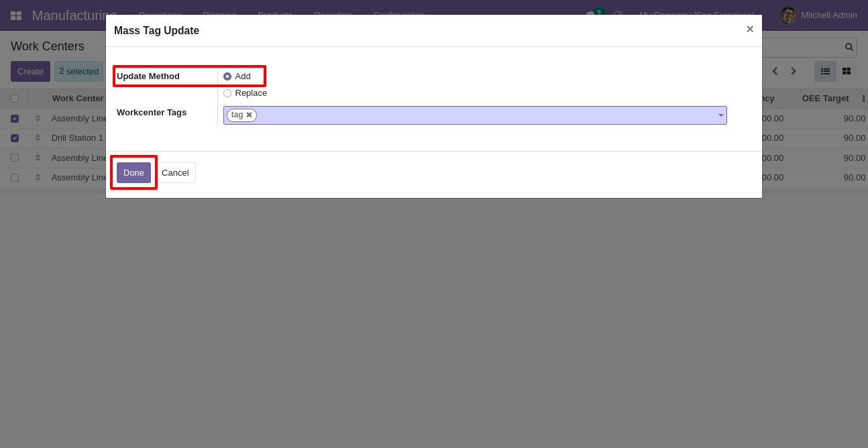Click the Create button

30,71
